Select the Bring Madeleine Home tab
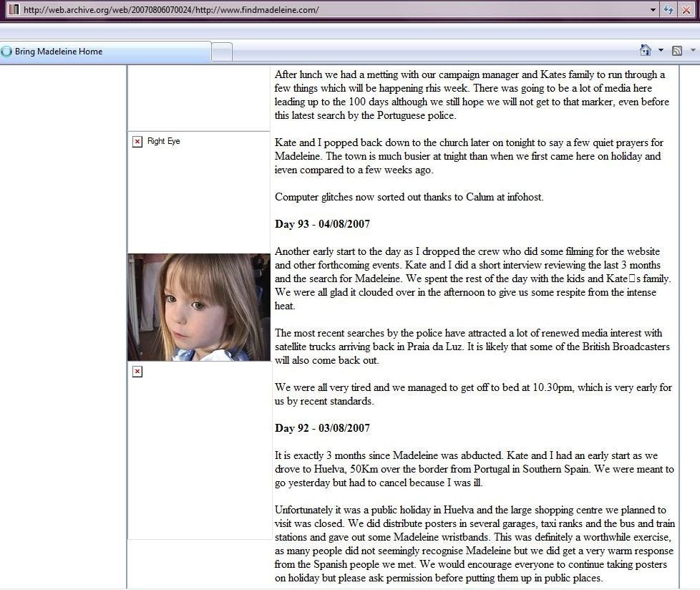The width and height of the screenshot is (700, 590). 107,52
